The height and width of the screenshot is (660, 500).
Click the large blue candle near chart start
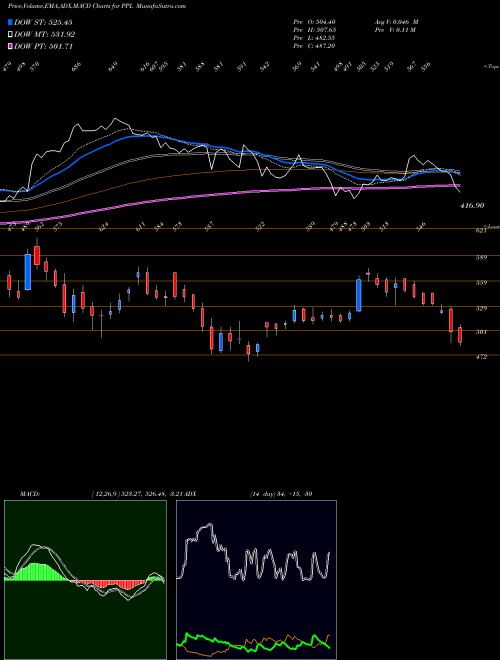tap(28, 272)
